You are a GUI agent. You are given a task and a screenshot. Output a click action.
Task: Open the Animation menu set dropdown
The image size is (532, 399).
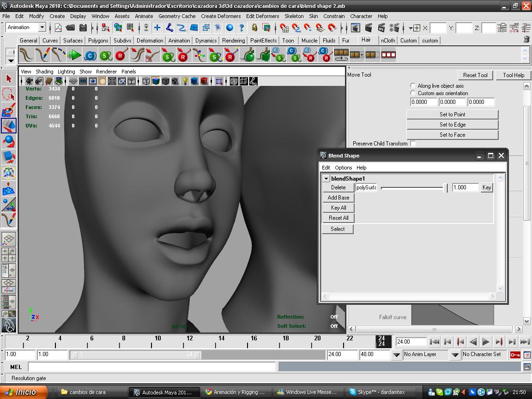coord(42,28)
